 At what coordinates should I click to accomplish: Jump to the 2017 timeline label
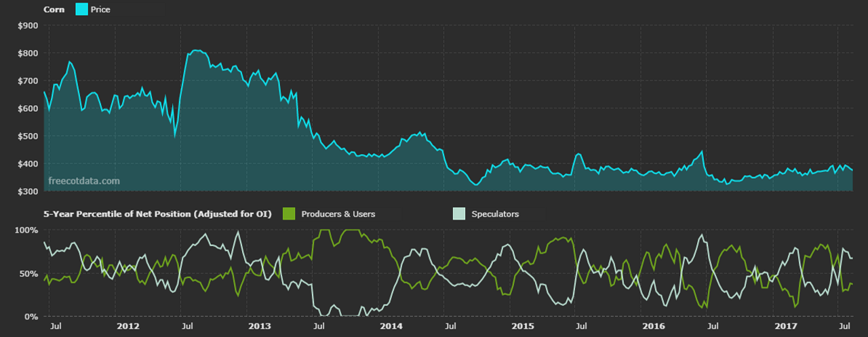pos(786,327)
